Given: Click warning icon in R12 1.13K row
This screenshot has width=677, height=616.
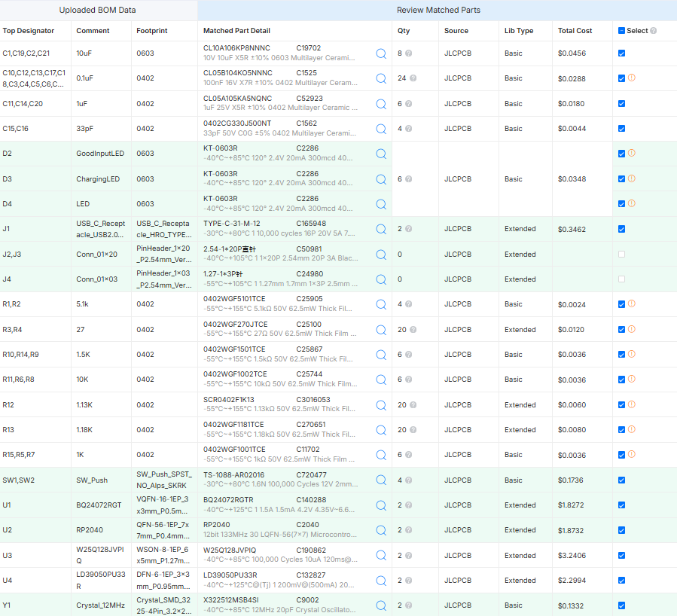Looking at the screenshot, I should tap(631, 404).
